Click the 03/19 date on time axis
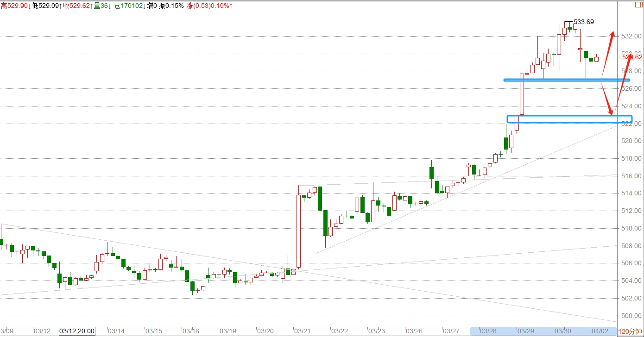Screen dimensions: 644x337 [x=228, y=331]
